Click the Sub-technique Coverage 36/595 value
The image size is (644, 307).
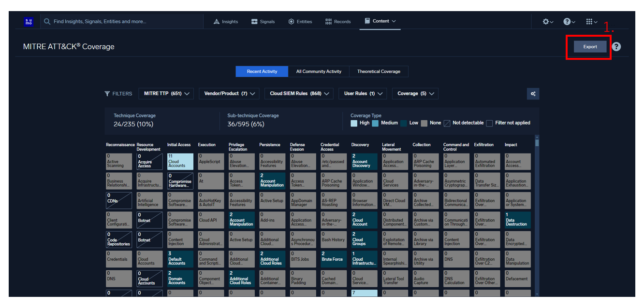click(x=246, y=125)
